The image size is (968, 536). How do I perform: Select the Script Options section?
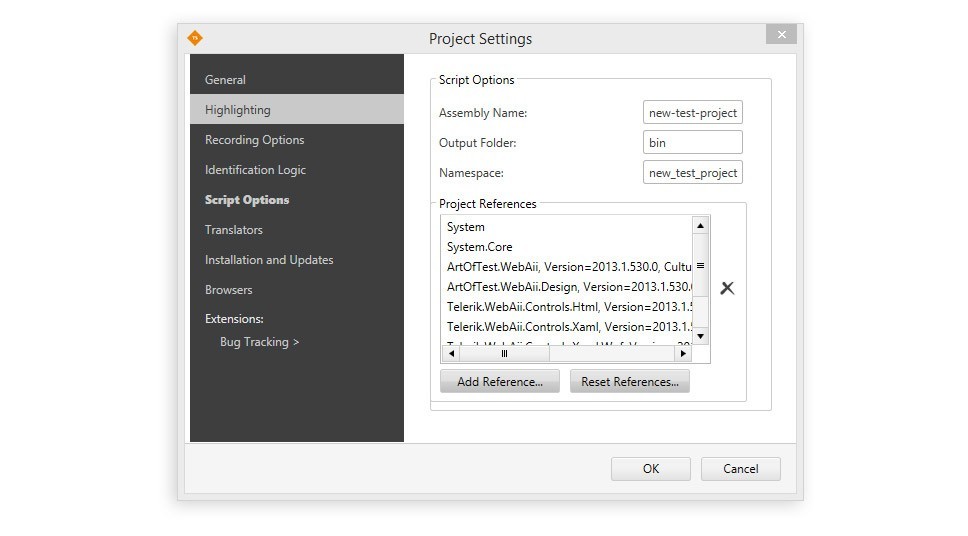[x=297, y=199]
